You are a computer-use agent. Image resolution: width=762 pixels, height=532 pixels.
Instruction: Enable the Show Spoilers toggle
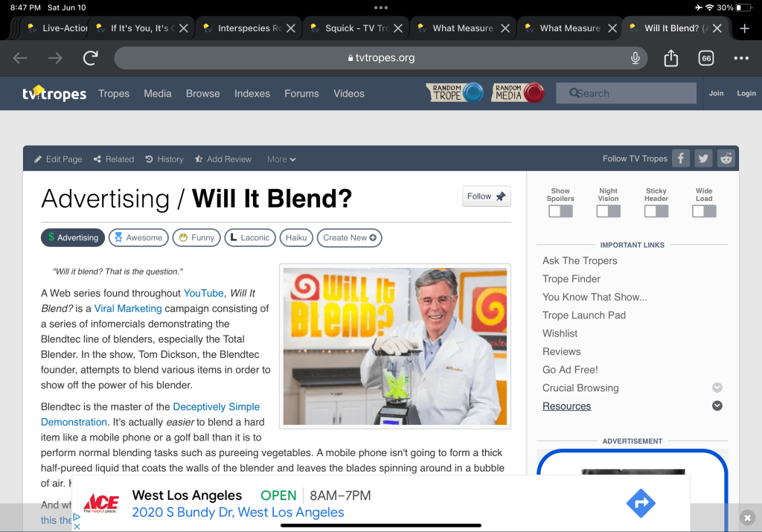[x=560, y=211]
